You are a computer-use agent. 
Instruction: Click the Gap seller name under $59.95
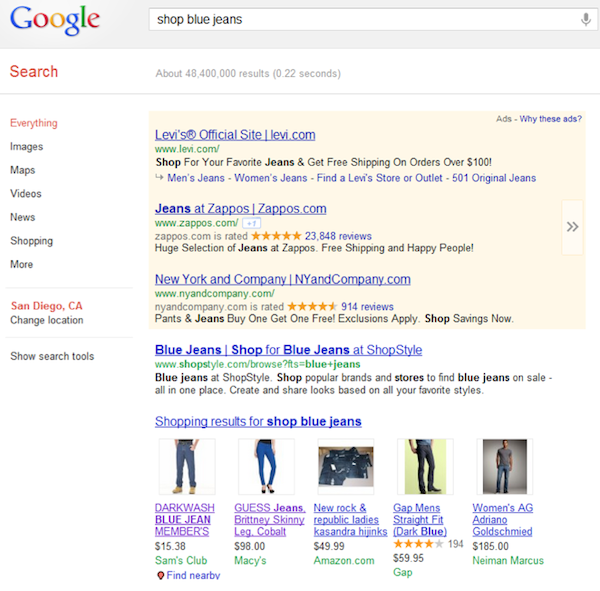[x=403, y=572]
